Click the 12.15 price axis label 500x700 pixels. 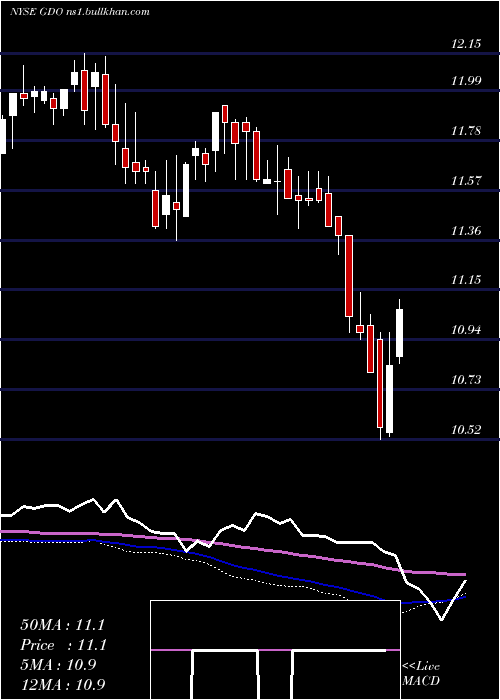[x=466, y=44]
